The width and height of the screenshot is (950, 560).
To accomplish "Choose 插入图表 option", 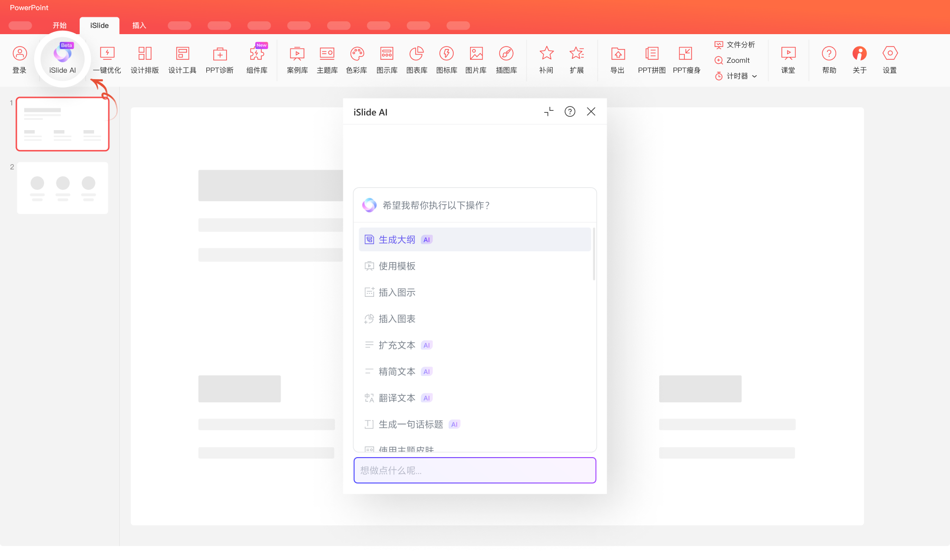I will click(x=475, y=319).
